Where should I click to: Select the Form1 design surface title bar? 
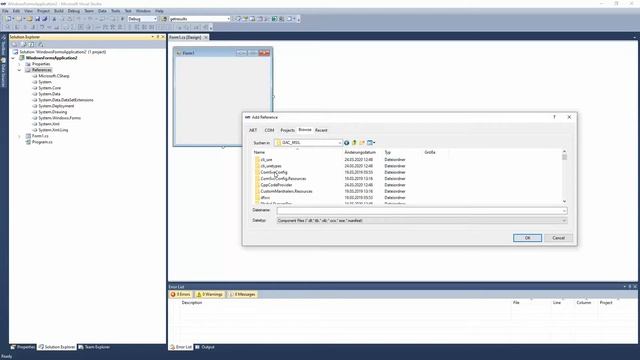(x=223, y=53)
